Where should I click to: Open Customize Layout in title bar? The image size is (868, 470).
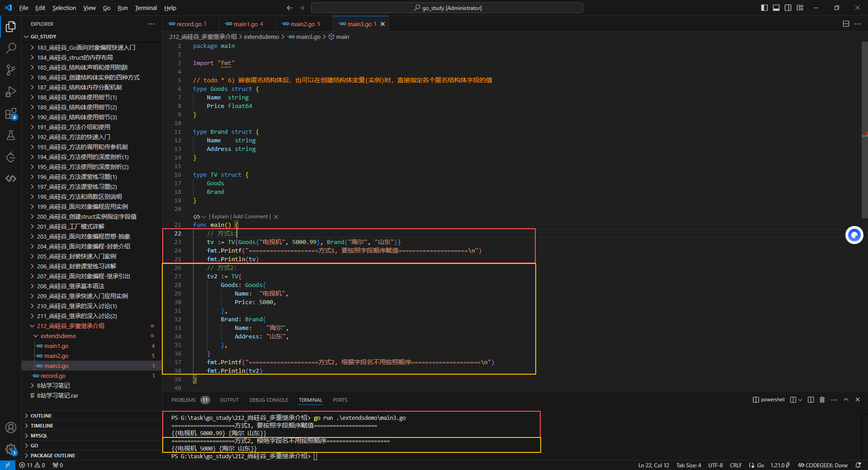(x=800, y=8)
